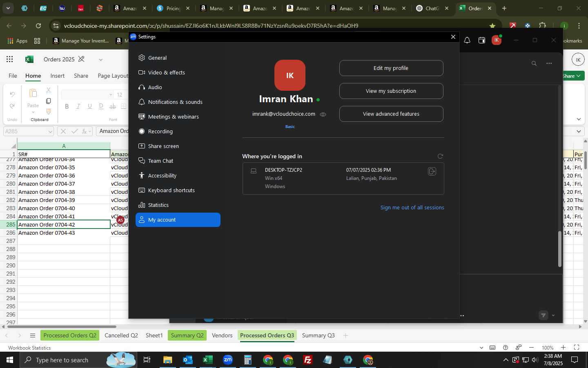Expand the insert function fx dropdown
588x368 pixels.
[x=91, y=132]
